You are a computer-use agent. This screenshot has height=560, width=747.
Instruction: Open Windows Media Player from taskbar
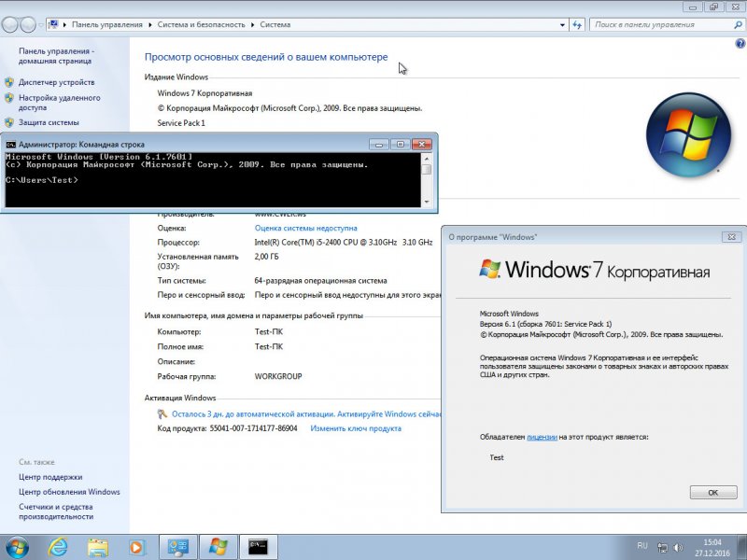pyautogui.click(x=136, y=547)
